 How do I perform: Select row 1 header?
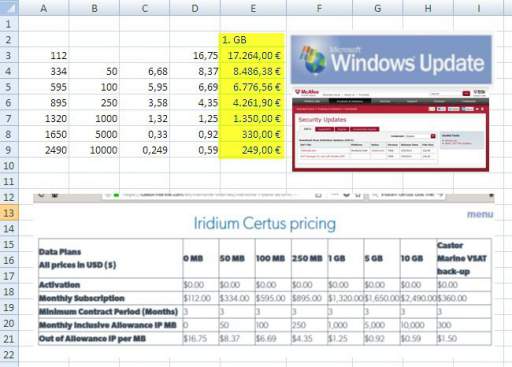click(9, 24)
